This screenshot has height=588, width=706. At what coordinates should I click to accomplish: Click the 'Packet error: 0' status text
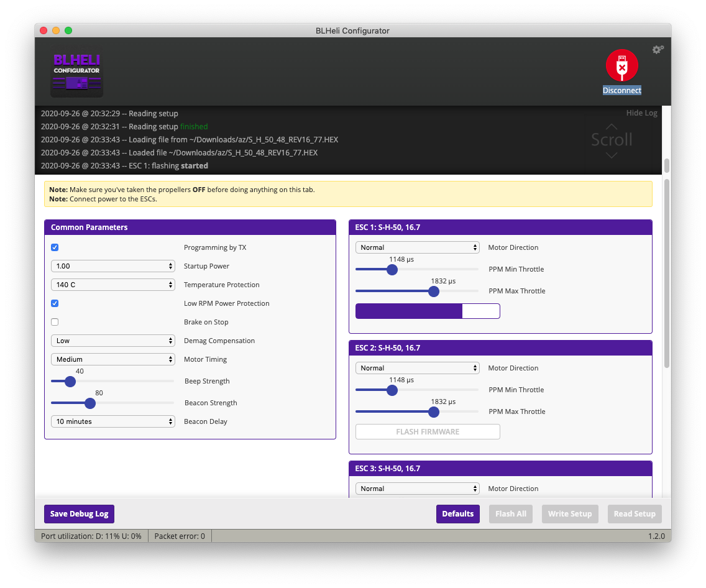point(180,536)
